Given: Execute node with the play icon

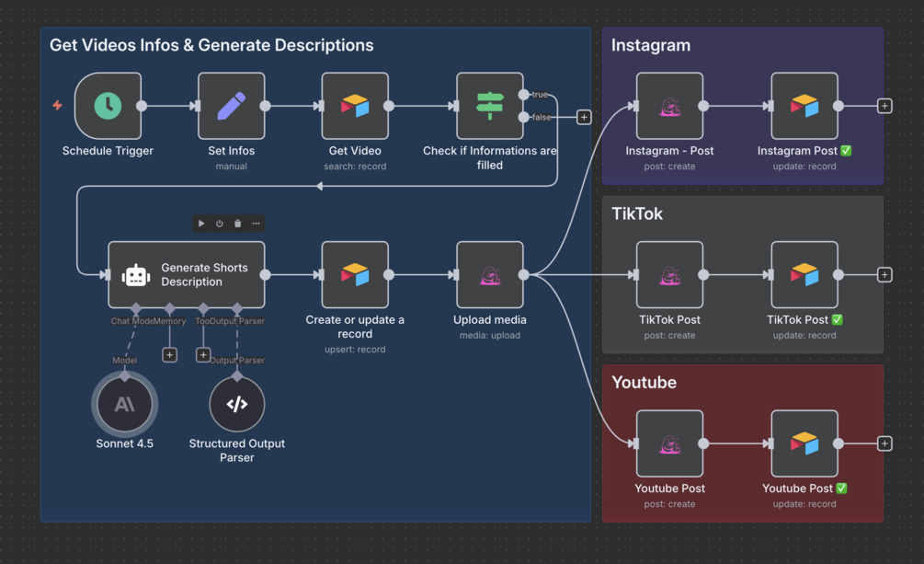Looking at the screenshot, I should [x=201, y=224].
